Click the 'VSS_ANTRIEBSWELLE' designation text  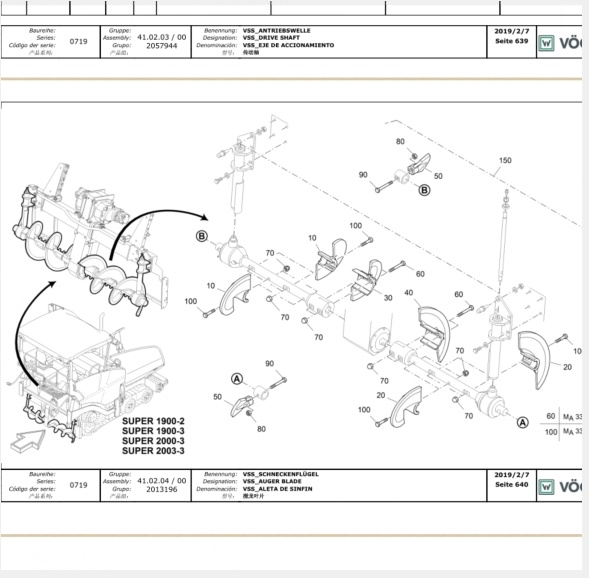tap(276, 30)
